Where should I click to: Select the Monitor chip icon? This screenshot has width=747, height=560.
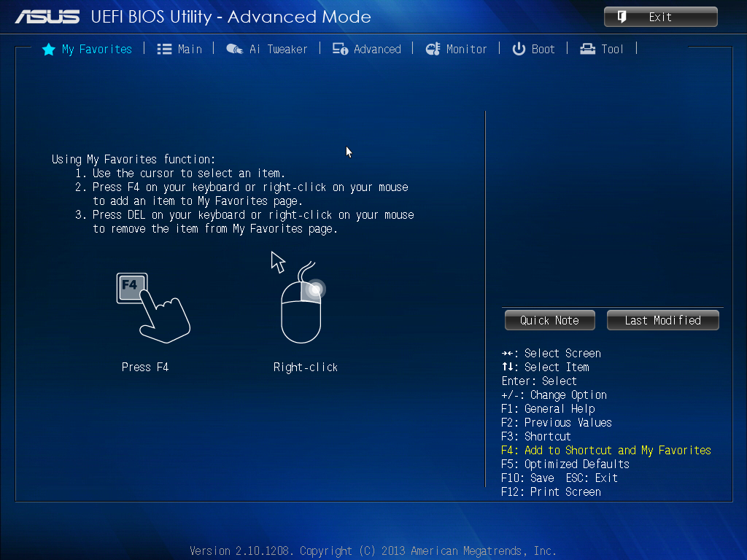coord(433,49)
